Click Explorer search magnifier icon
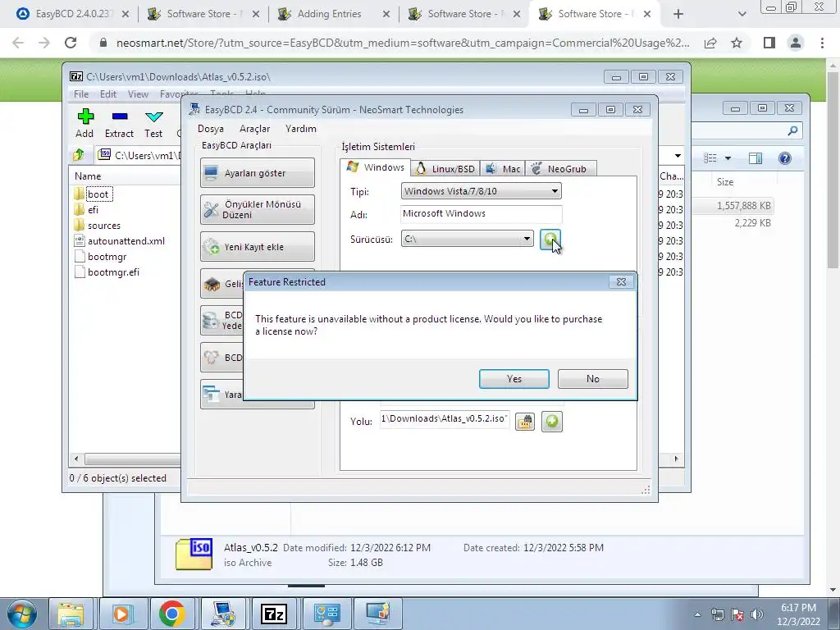This screenshot has height=630, width=840. point(793,130)
